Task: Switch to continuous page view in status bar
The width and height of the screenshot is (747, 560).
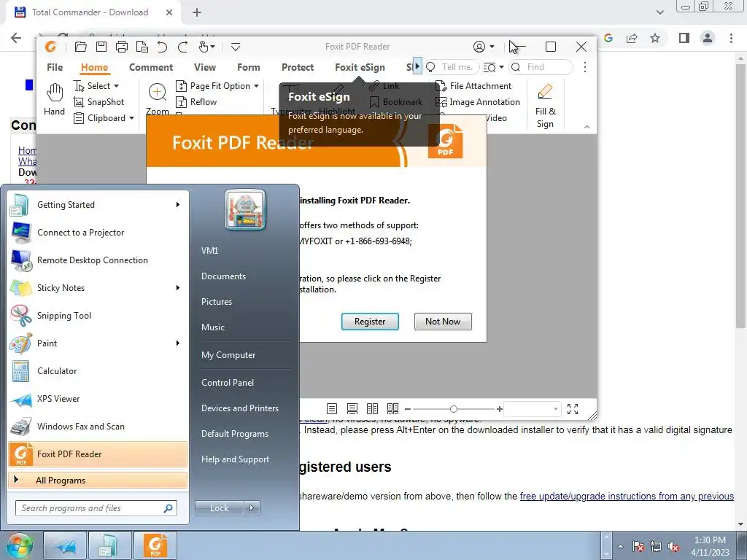Action: point(352,408)
